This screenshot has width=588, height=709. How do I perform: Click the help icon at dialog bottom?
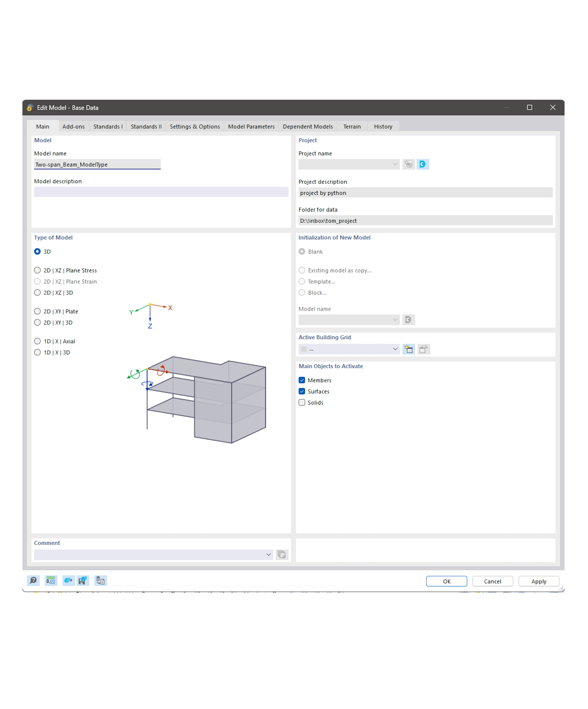coord(33,581)
